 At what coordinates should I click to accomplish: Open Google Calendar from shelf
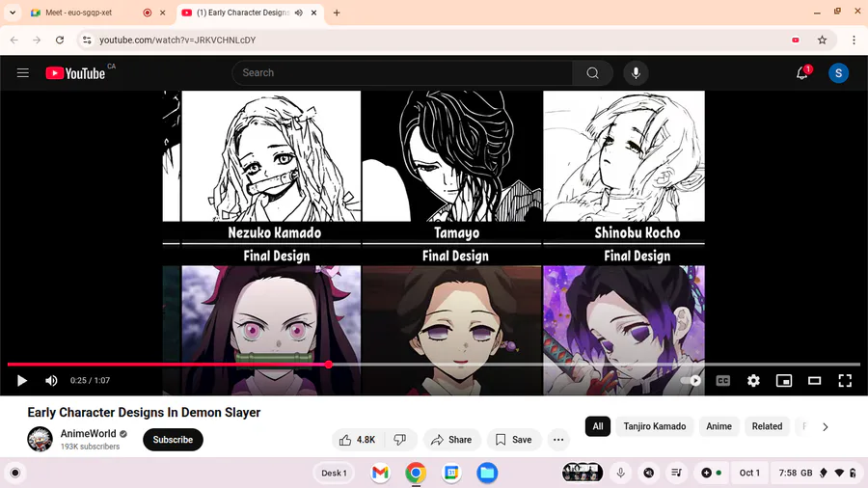(x=451, y=474)
